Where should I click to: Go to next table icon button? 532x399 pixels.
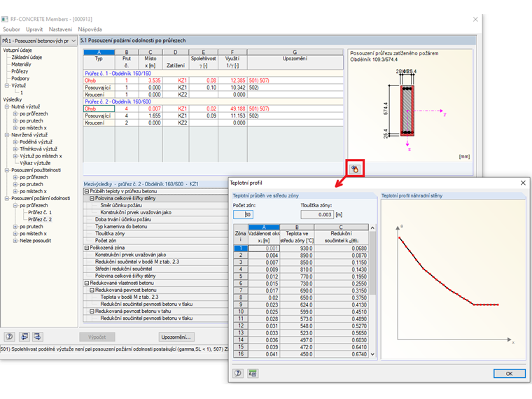(x=37, y=337)
